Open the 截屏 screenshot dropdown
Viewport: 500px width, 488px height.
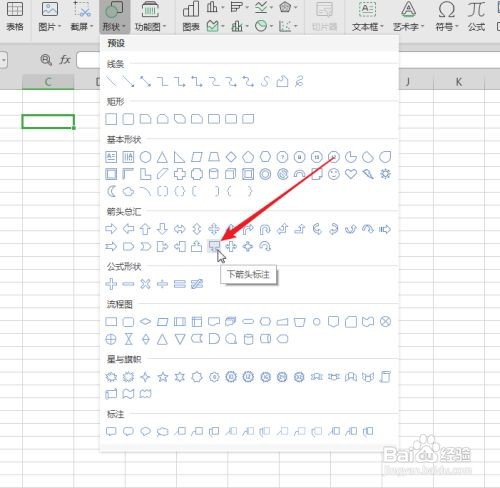coord(82,16)
